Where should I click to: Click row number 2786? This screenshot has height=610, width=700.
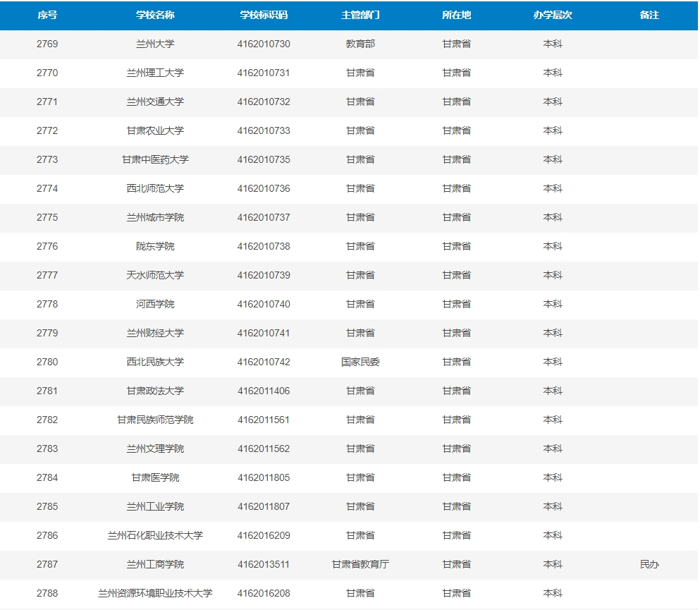coord(47,535)
